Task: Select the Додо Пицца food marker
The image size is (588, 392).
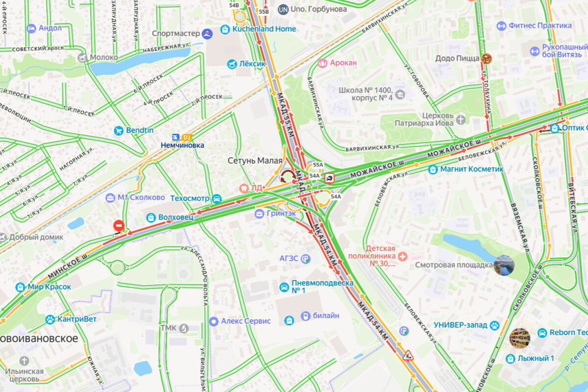Action: pyautogui.click(x=486, y=58)
